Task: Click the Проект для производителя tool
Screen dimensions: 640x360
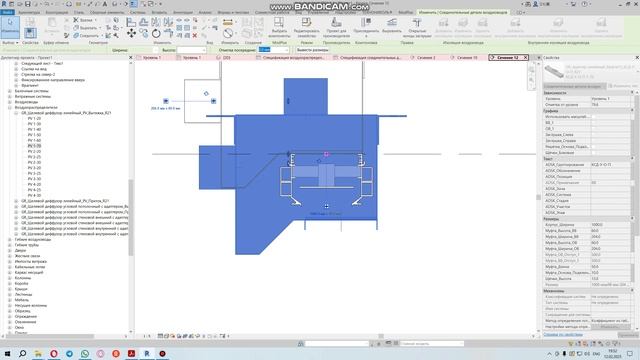Action: [336, 27]
